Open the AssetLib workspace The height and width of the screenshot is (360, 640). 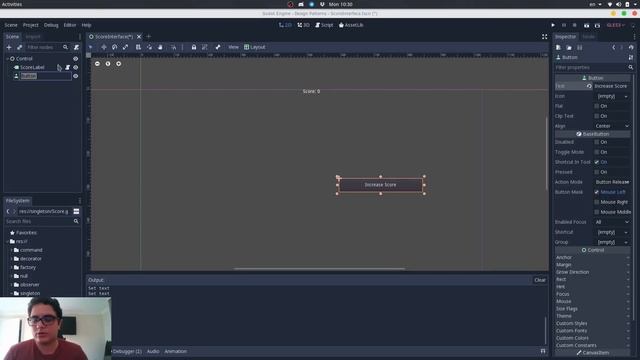pos(351,25)
